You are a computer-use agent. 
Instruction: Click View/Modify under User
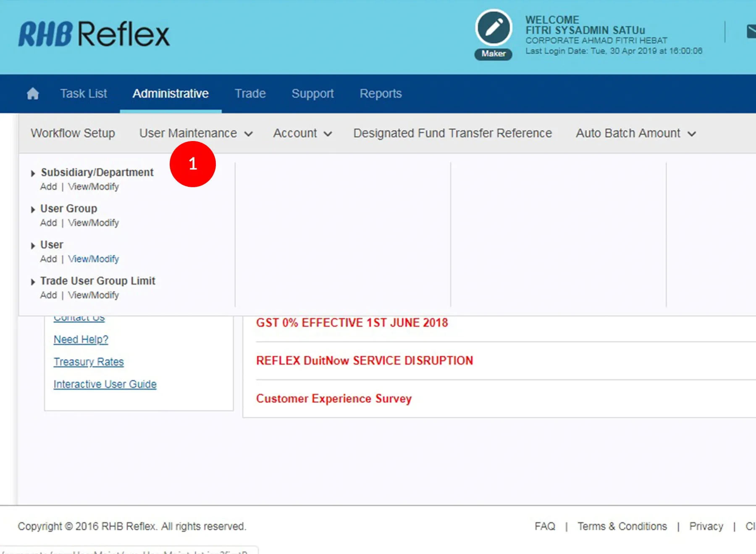(93, 259)
